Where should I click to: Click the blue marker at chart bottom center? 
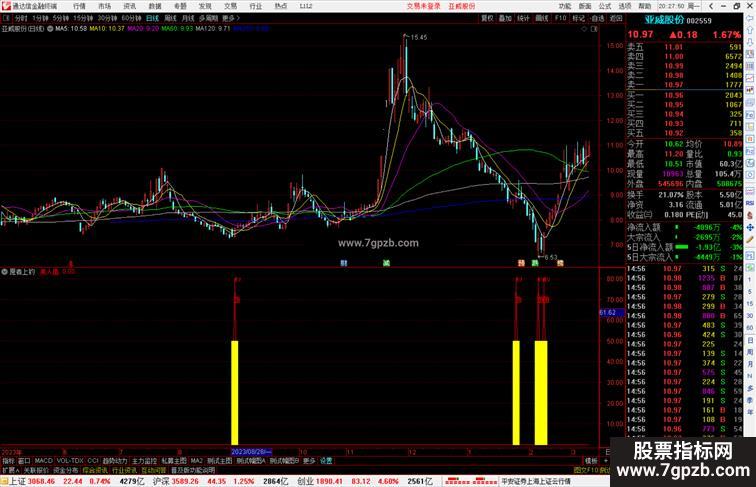pos(344,263)
